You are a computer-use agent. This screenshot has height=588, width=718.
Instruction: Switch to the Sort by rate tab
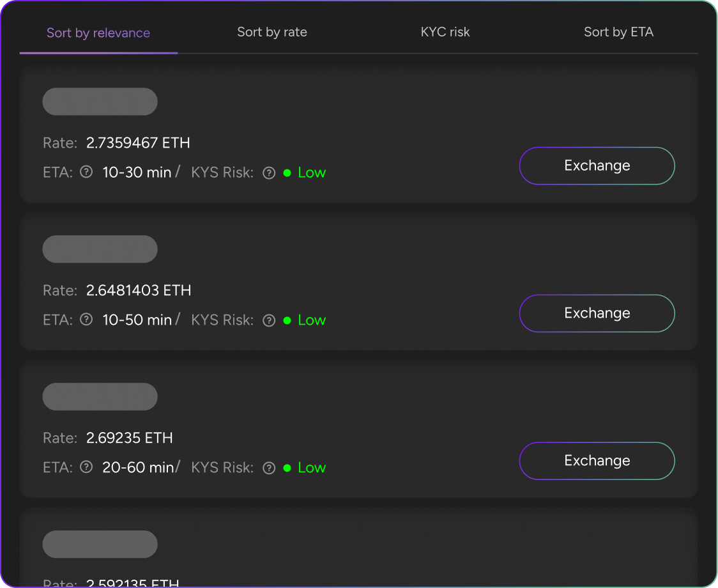tap(272, 32)
